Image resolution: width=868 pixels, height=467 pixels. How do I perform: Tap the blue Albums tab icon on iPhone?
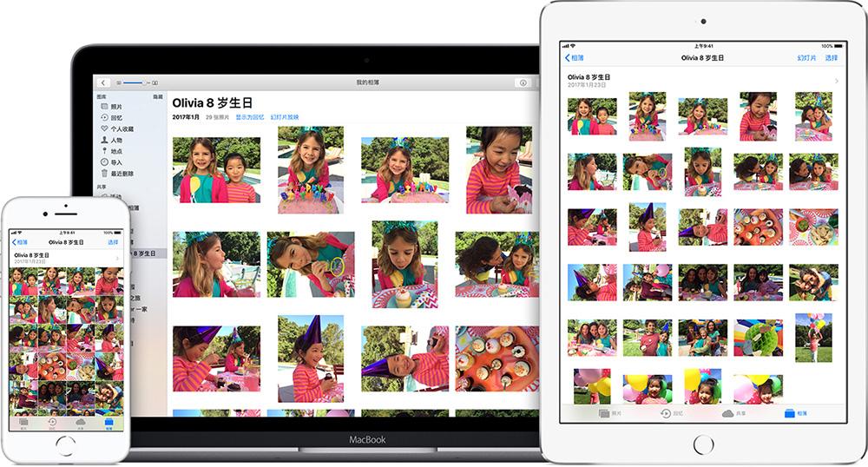[x=108, y=424]
